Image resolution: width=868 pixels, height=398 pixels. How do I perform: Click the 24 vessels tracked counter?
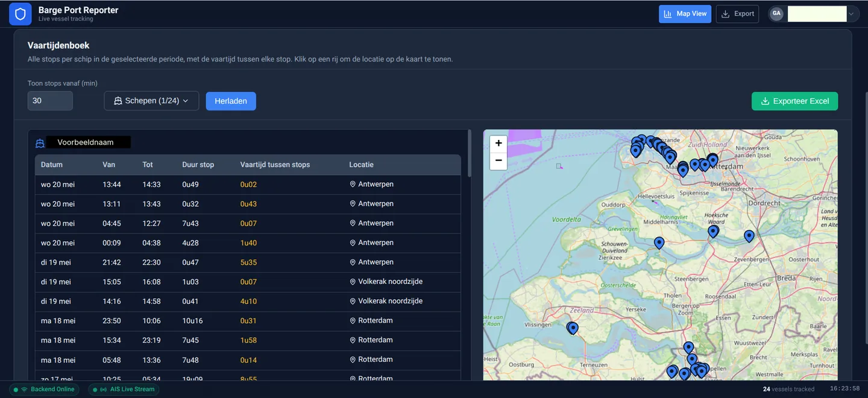(x=788, y=390)
